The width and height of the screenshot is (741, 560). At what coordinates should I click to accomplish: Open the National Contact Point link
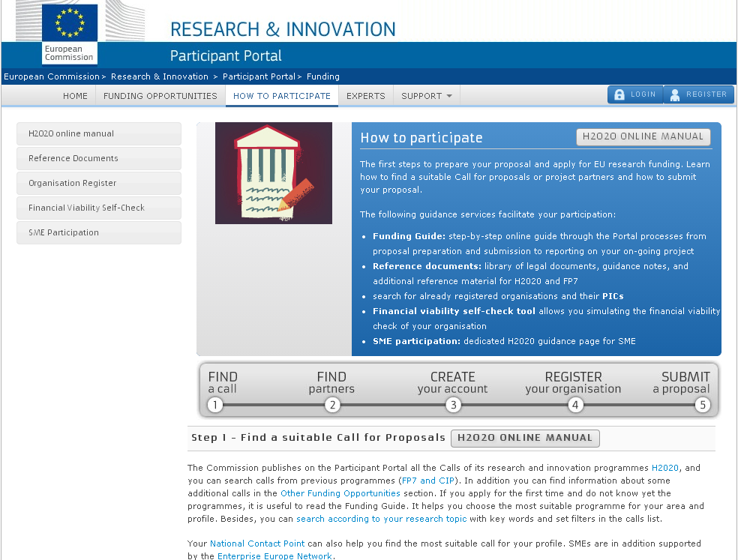coord(257,544)
